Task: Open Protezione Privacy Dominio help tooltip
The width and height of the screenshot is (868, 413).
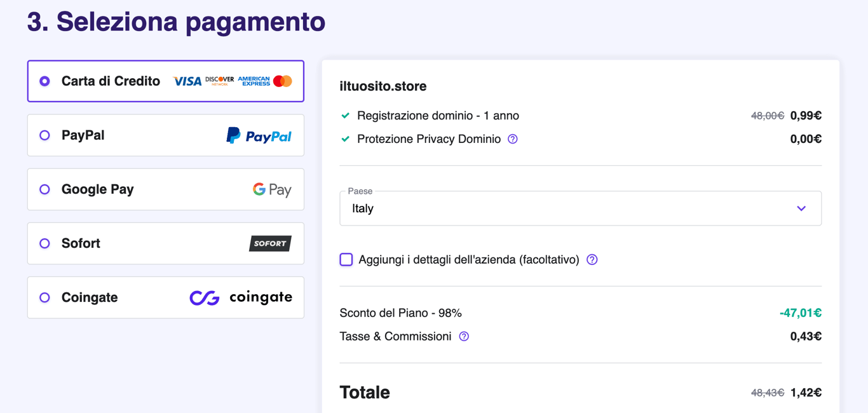Action: [512, 139]
